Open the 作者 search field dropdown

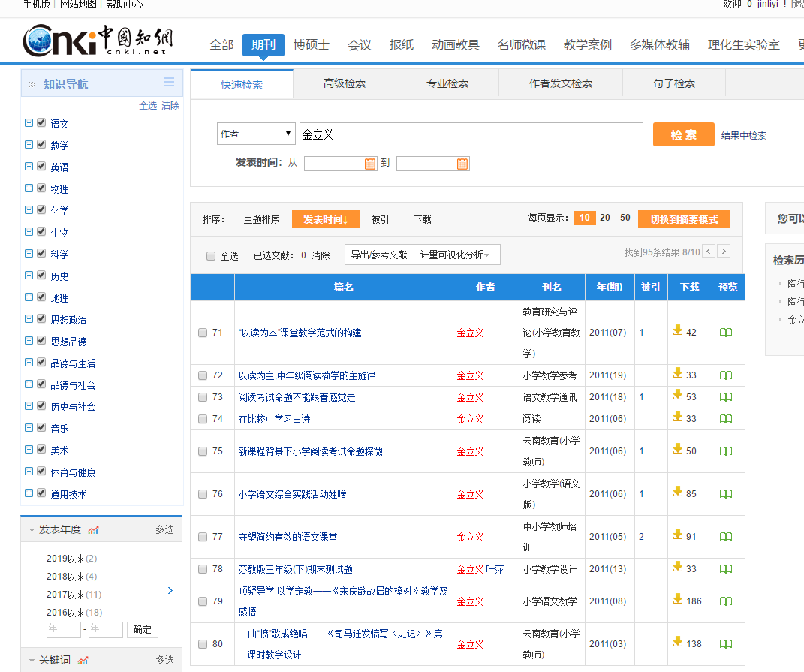click(256, 134)
